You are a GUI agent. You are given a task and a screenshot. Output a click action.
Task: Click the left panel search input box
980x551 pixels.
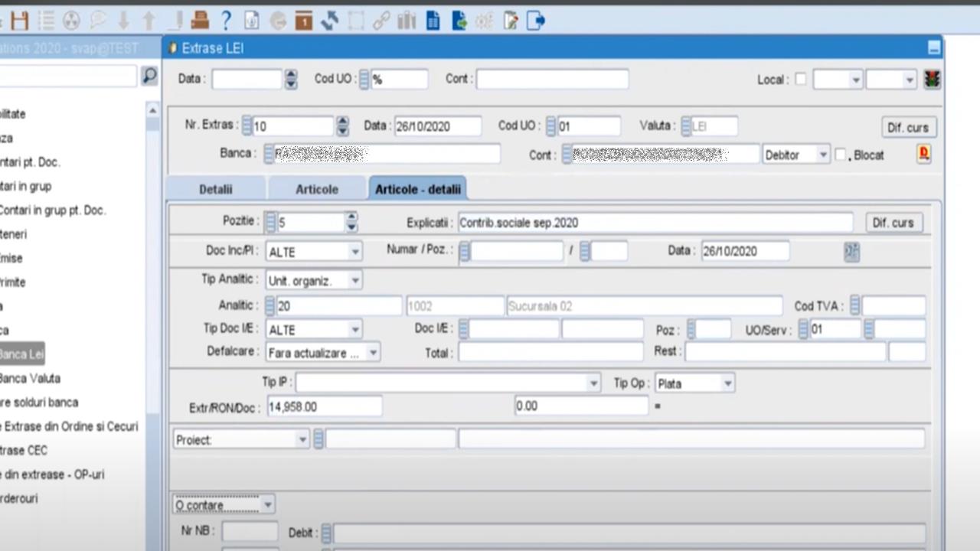(x=67, y=76)
